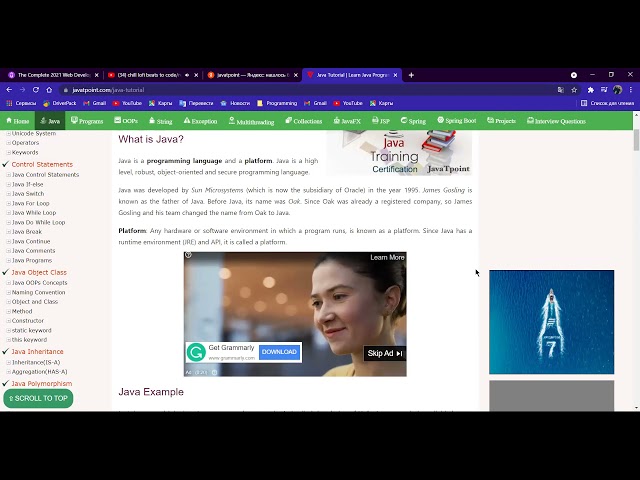Open String in the nav bar

click(160, 121)
